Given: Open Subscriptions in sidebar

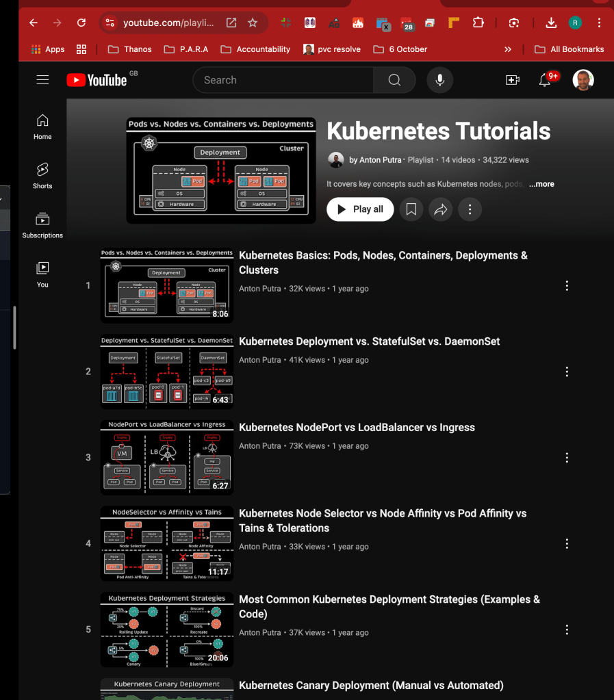Looking at the screenshot, I should (x=42, y=225).
